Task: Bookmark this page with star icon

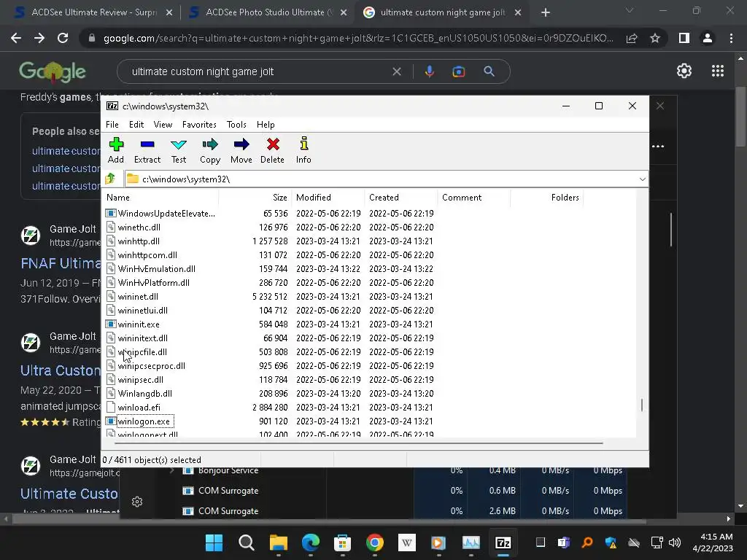Action: pyautogui.click(x=655, y=38)
